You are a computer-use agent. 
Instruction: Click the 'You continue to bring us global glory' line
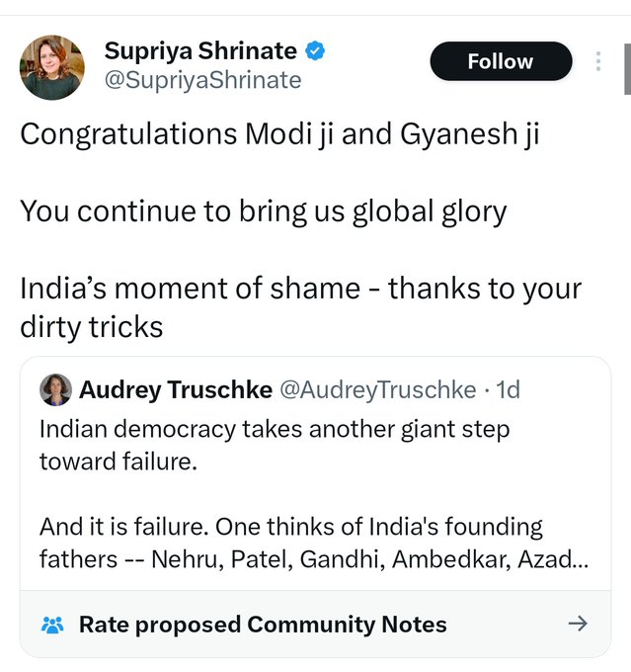[264, 211]
